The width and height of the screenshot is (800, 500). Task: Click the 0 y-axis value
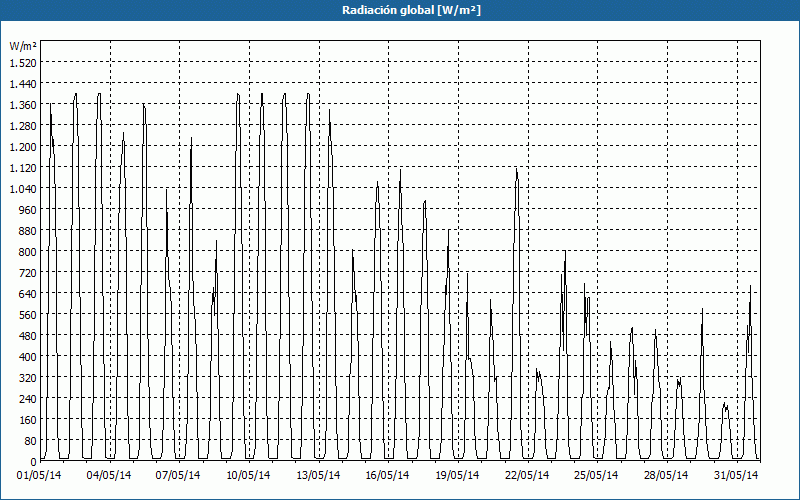coord(34,462)
